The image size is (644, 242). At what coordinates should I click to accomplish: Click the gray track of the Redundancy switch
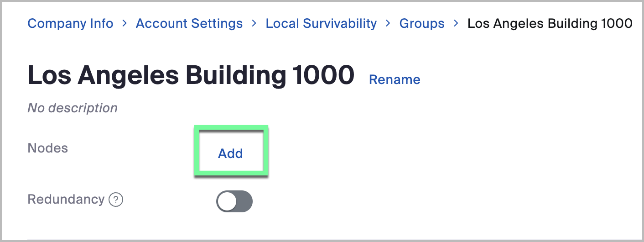click(244, 201)
